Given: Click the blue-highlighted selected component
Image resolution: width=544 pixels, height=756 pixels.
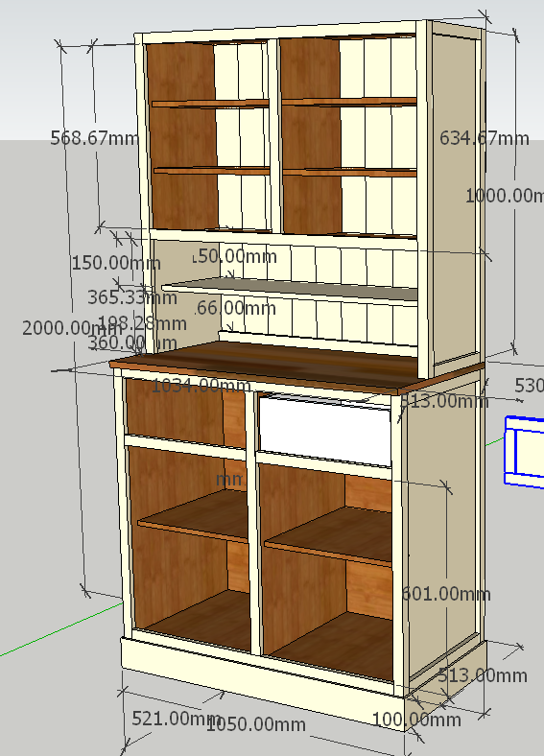Looking at the screenshot, I should (x=524, y=452).
